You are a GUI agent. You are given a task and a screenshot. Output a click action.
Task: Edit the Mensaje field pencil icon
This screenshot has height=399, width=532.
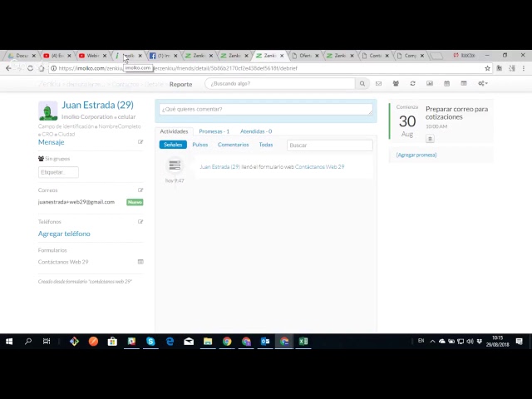click(x=140, y=142)
